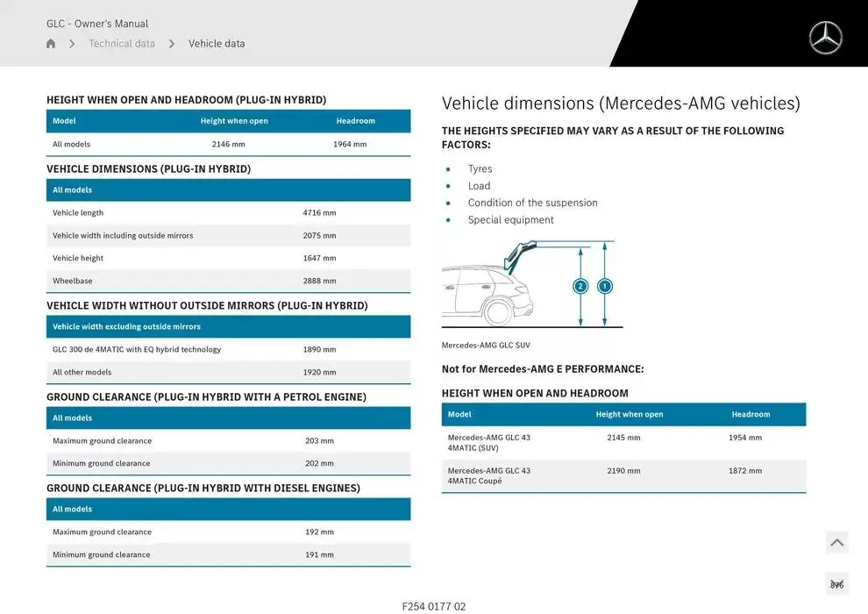
Task: Click callout number 1 in the vehicle diagram
Action: pyautogui.click(x=604, y=286)
